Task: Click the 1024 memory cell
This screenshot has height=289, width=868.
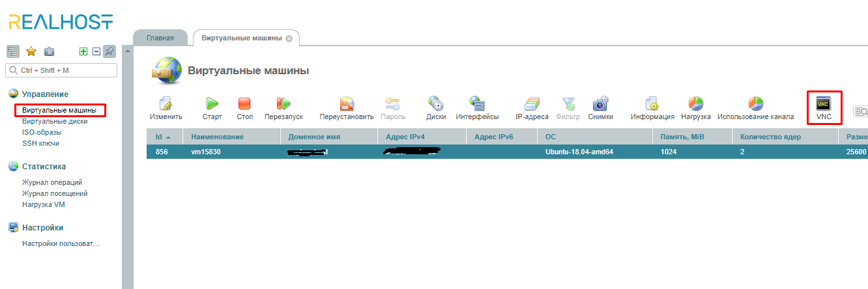Action: 670,152
